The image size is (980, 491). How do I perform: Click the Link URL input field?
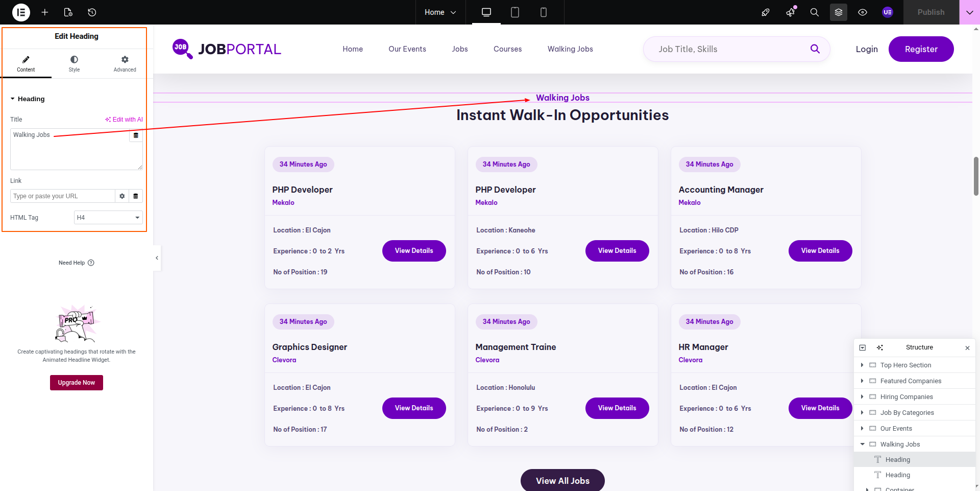[x=62, y=196]
